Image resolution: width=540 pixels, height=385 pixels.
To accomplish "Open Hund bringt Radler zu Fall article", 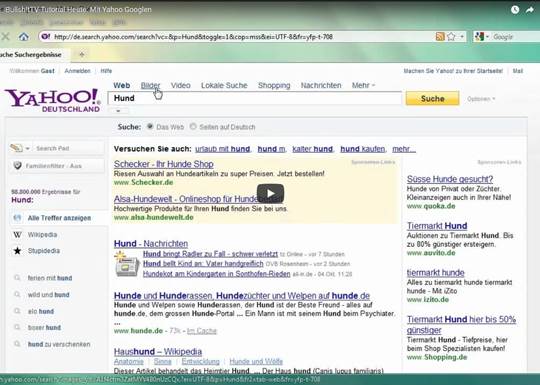I will click(210, 254).
